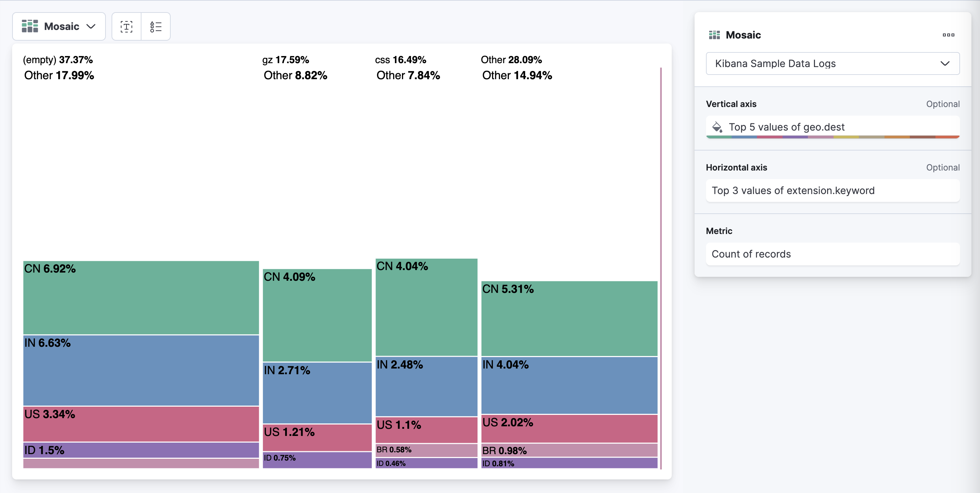This screenshot has height=493, width=980.
Task: Click the Mosaic icon in layer panel header
Action: coord(714,35)
